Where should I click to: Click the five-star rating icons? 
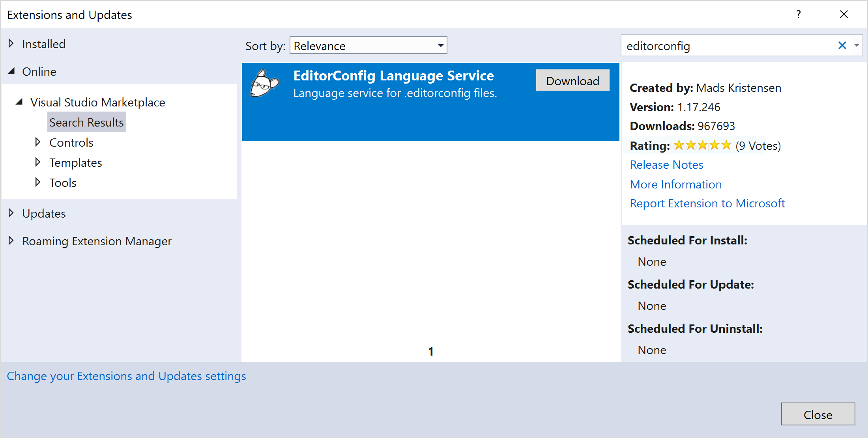[x=702, y=145]
